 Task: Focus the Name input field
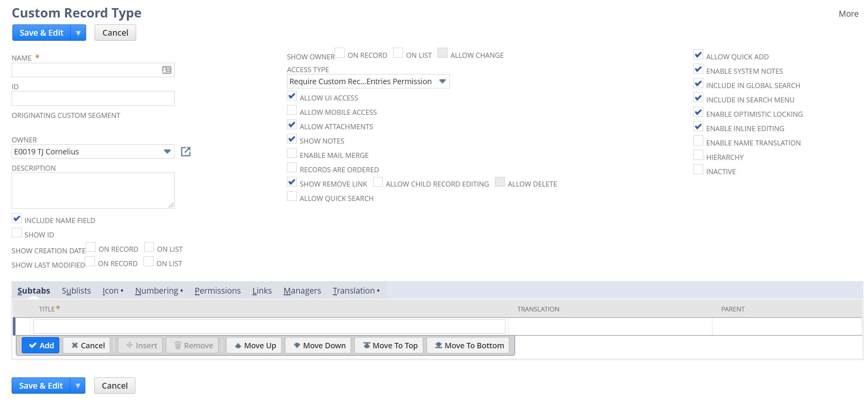[x=93, y=70]
